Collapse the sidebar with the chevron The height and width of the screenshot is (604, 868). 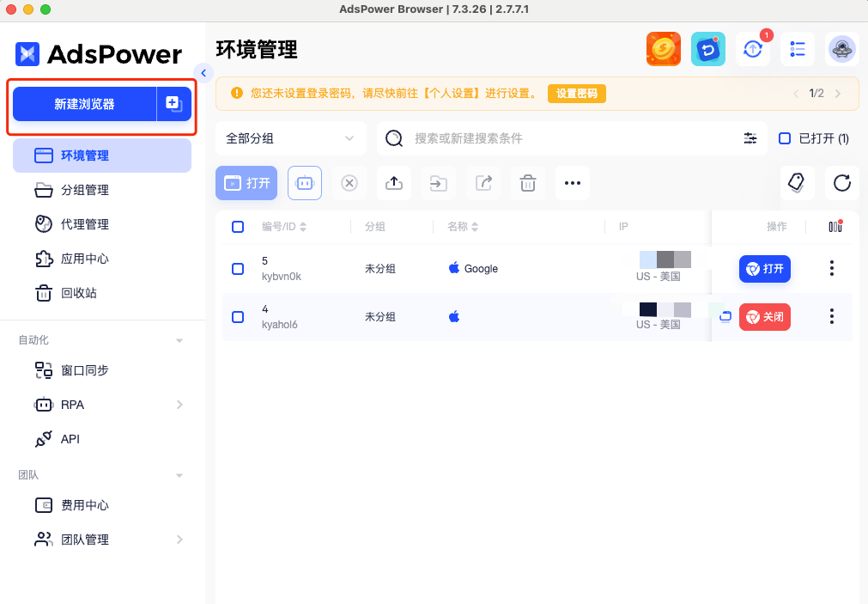click(203, 72)
